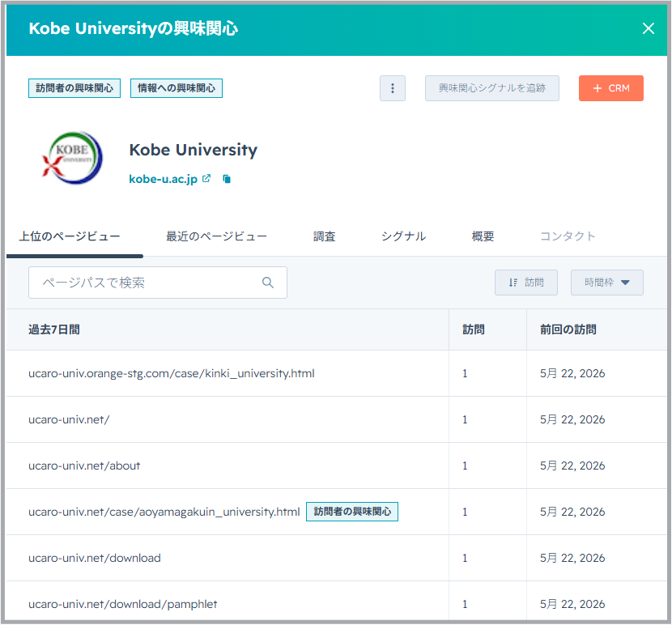The width and height of the screenshot is (672, 625).
Task: Show the 概要 tab
Action: (483, 236)
